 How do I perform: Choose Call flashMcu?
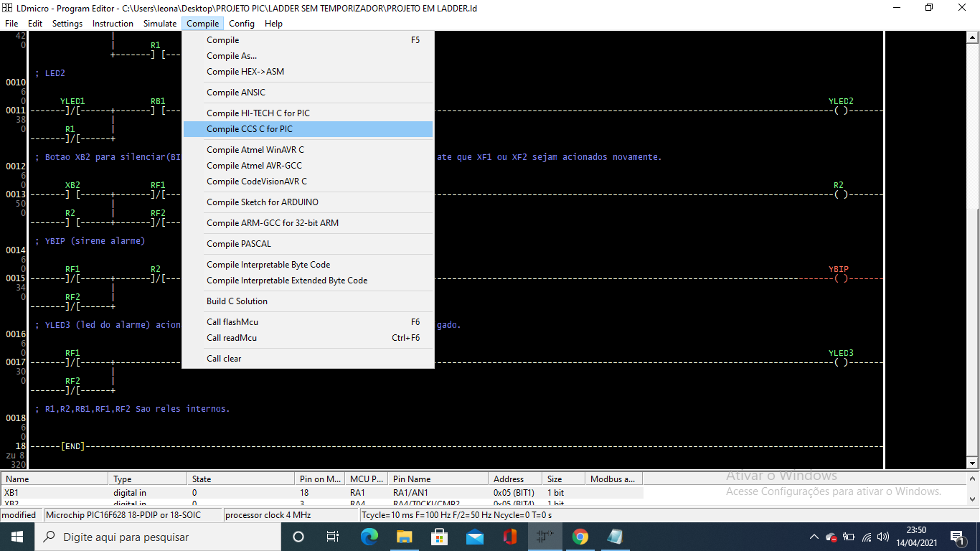point(308,322)
